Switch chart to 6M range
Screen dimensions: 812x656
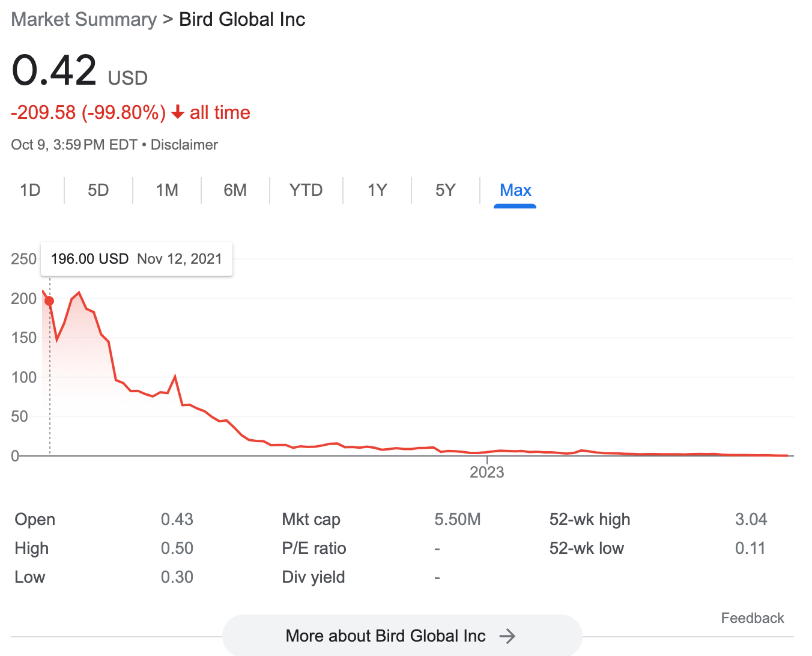click(235, 190)
